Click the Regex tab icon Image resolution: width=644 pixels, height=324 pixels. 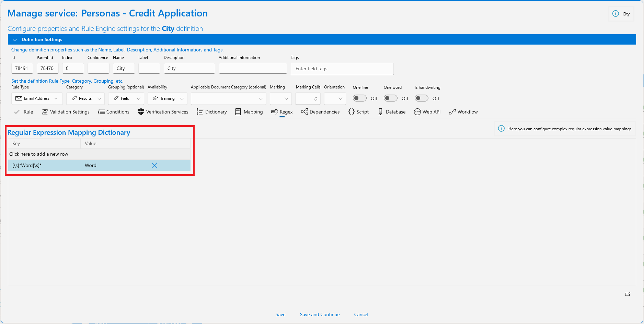pyautogui.click(x=275, y=112)
